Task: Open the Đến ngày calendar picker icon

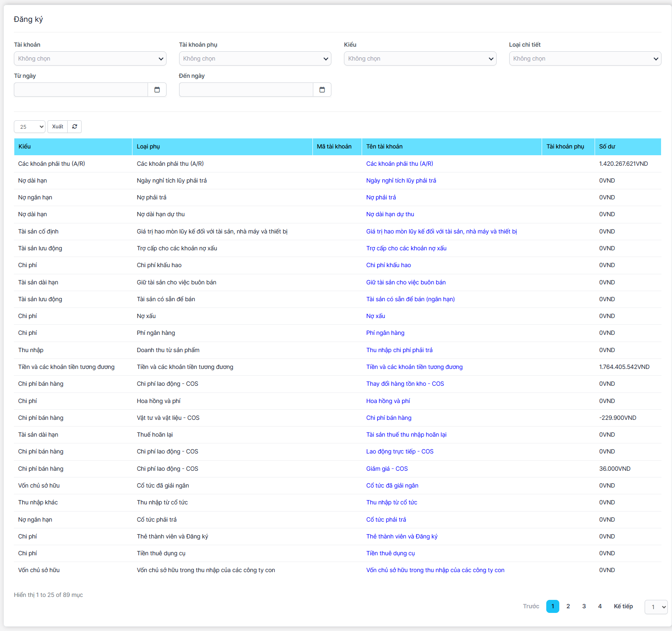Action: tap(322, 90)
